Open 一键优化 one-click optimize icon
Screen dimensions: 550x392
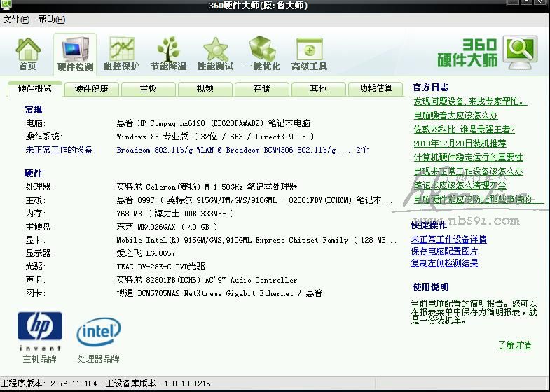[262, 55]
